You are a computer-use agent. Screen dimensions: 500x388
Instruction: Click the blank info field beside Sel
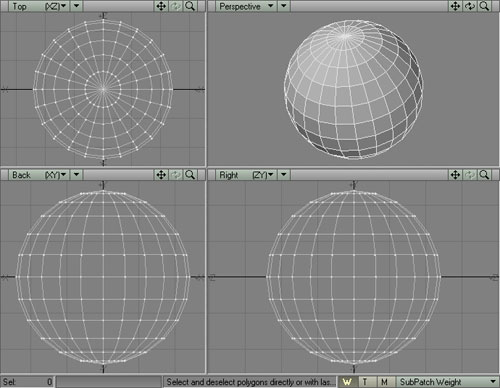tap(109, 382)
